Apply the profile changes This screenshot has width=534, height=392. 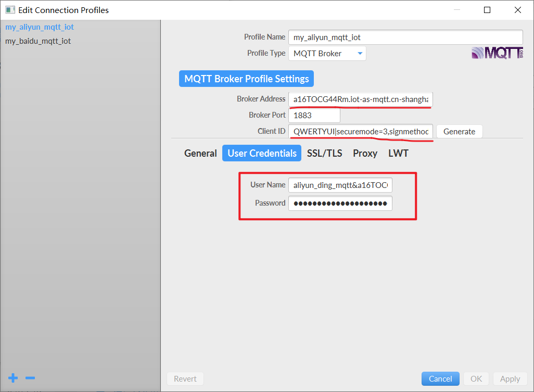point(510,378)
